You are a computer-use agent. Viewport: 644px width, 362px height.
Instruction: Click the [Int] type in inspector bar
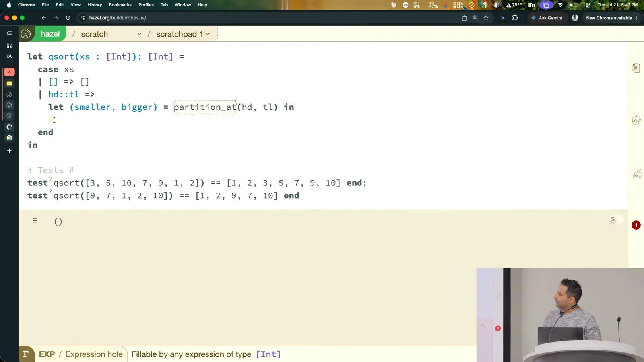point(268,354)
